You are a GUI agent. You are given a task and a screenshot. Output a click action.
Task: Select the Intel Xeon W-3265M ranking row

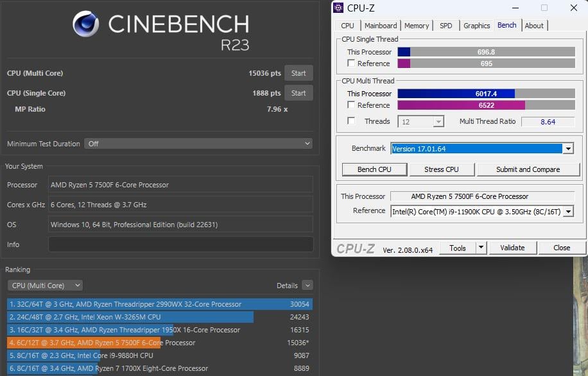coord(160,317)
